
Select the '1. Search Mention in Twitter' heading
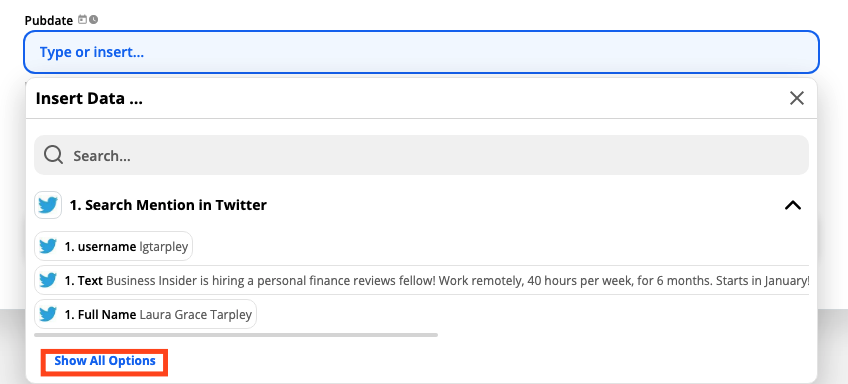click(x=168, y=205)
